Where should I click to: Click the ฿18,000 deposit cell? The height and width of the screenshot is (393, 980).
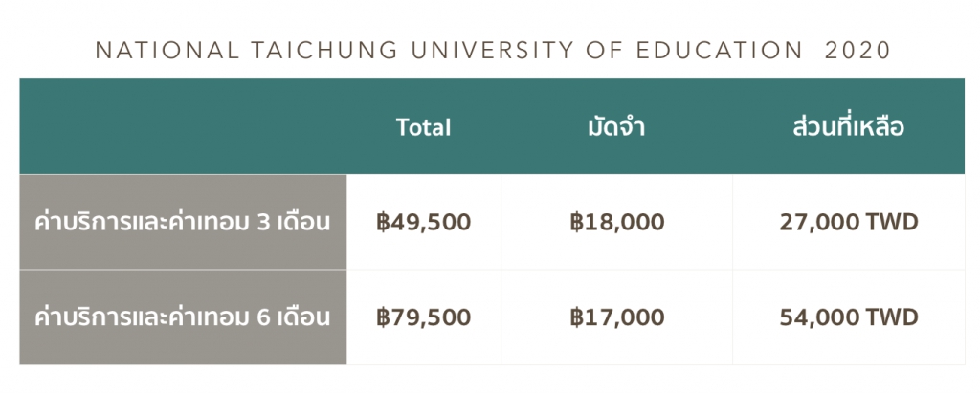[616, 222]
